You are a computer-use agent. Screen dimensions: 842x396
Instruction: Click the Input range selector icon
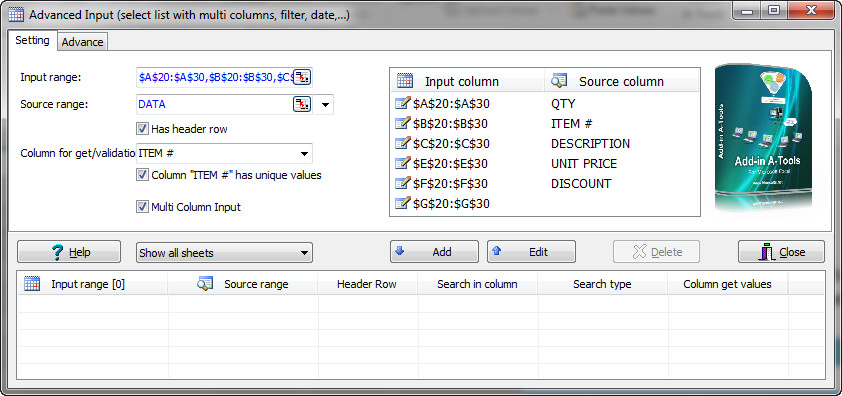click(302, 77)
